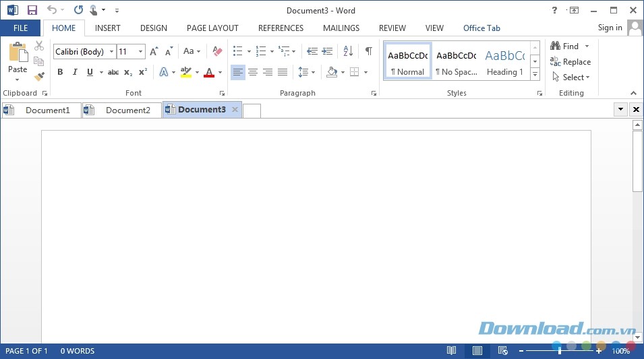
Task: Click the Increase Indent icon
Action: click(327, 51)
